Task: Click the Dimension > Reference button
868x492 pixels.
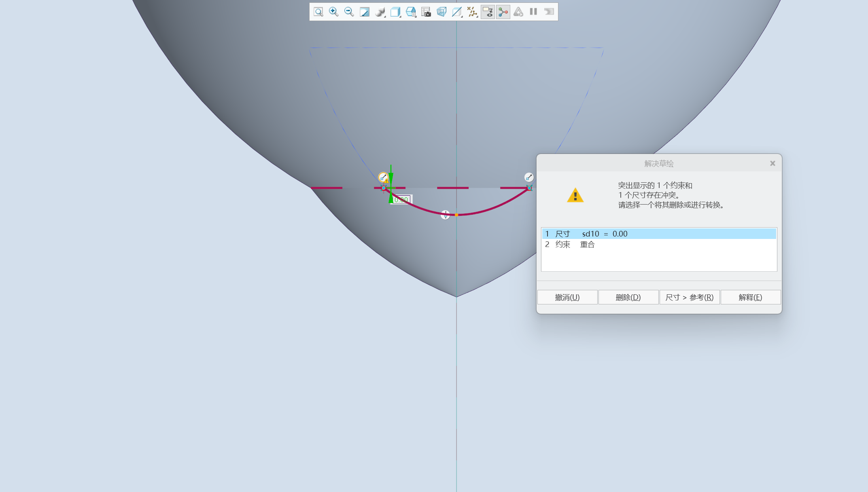Action: tap(689, 297)
